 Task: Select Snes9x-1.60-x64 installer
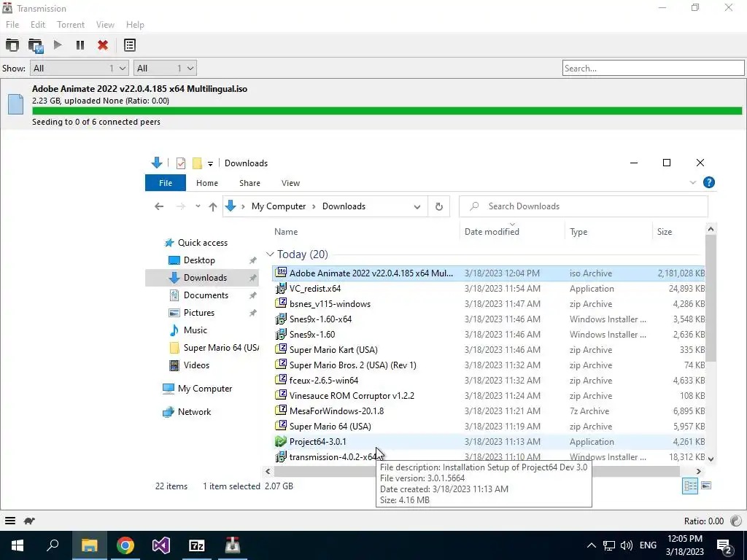coord(488,319)
